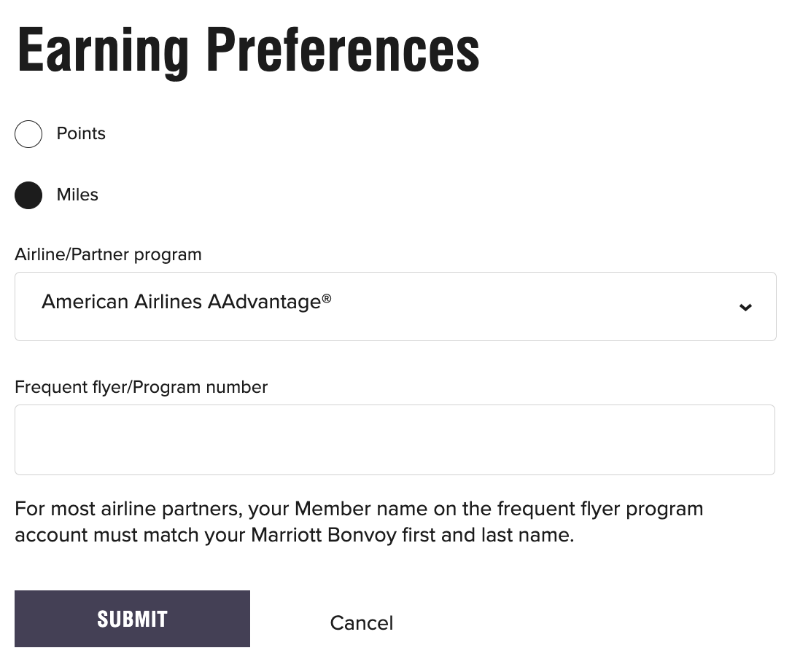This screenshot has height=672, width=792.
Task: Click the American Airlines AAdvantage program text
Action: tap(187, 301)
